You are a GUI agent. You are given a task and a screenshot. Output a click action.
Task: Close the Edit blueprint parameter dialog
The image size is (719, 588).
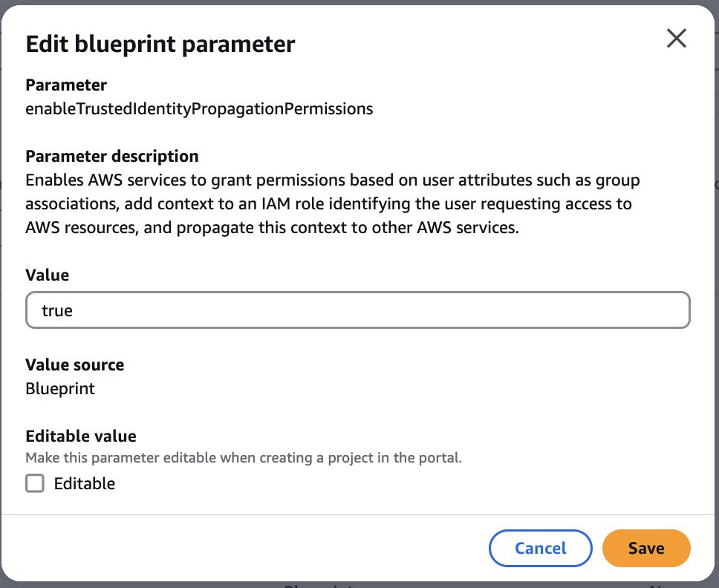pos(676,39)
